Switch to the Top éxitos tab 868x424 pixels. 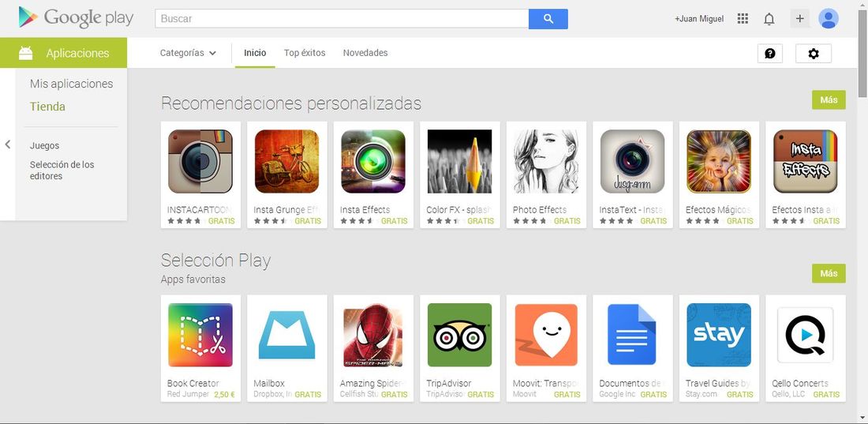click(x=305, y=53)
